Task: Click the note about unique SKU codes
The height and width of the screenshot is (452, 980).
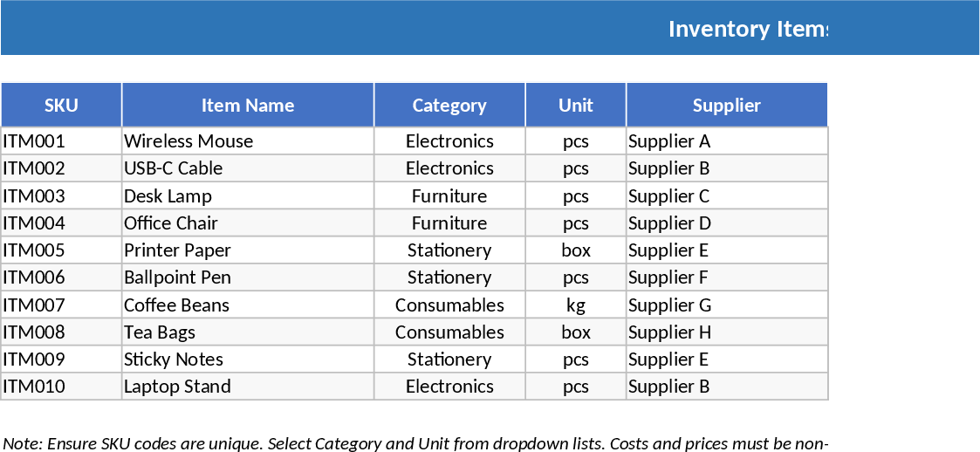Action: click(415, 443)
